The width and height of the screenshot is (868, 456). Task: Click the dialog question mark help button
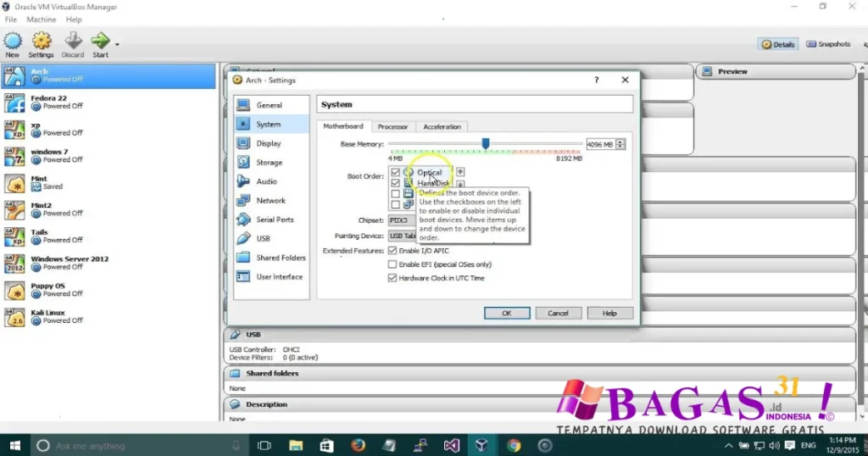[x=596, y=81]
